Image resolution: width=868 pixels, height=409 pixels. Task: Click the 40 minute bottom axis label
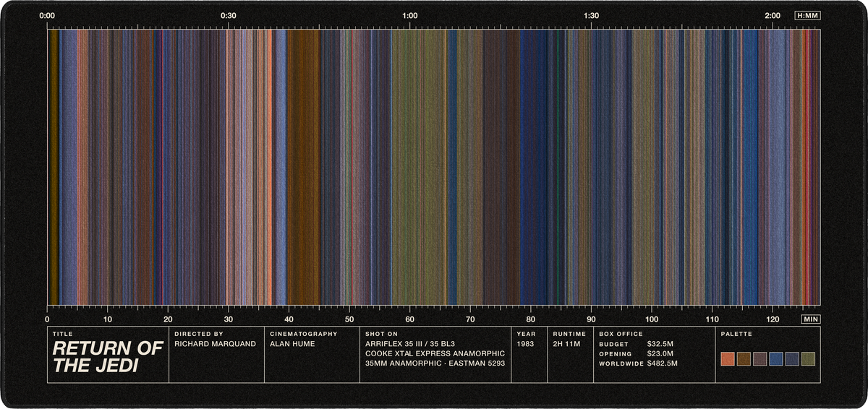click(289, 319)
